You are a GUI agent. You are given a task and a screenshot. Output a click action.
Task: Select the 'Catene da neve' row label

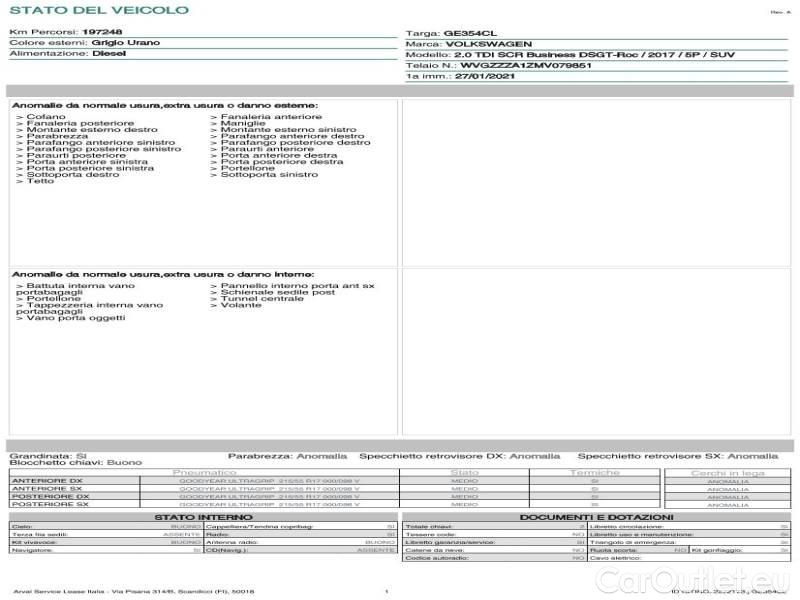(434, 550)
